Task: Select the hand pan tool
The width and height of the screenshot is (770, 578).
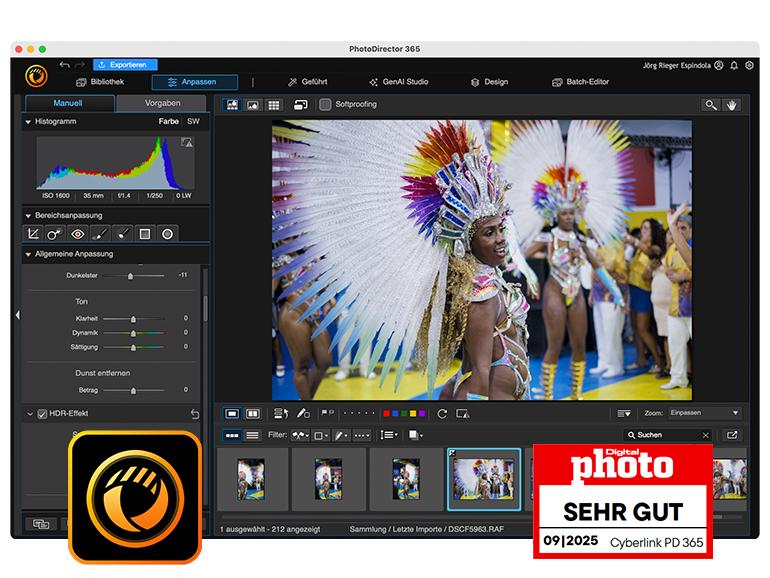Action: pyautogui.click(x=731, y=105)
